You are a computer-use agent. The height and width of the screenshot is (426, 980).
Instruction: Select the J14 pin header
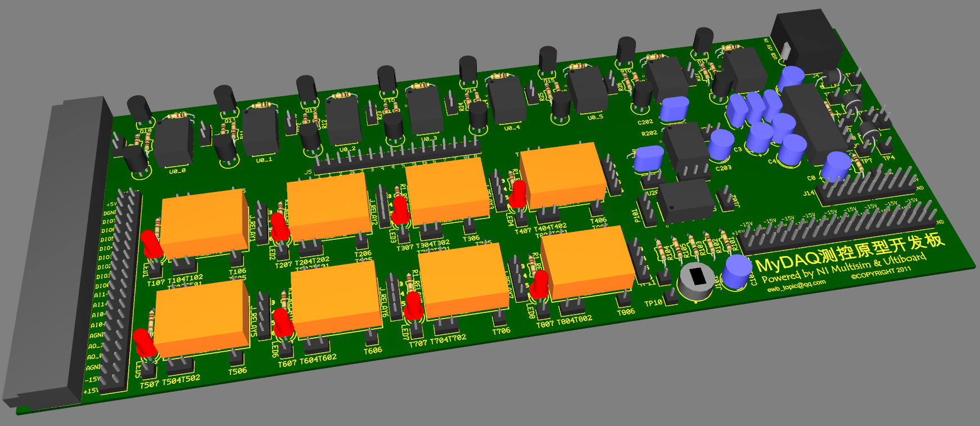point(866,186)
